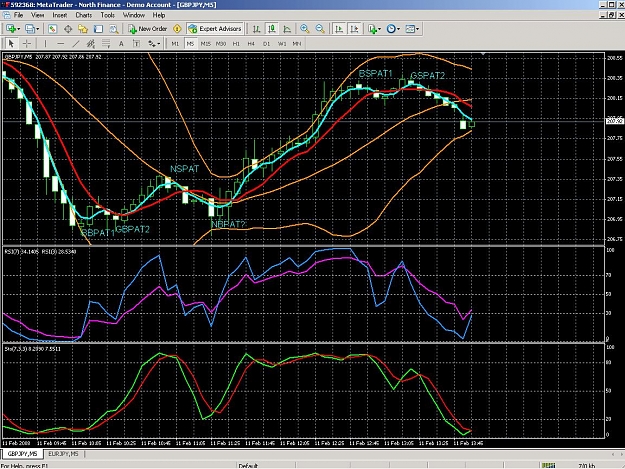
Task: Switch to the GBPJPY,M5 chart tab
Action: pyautogui.click(x=22, y=454)
